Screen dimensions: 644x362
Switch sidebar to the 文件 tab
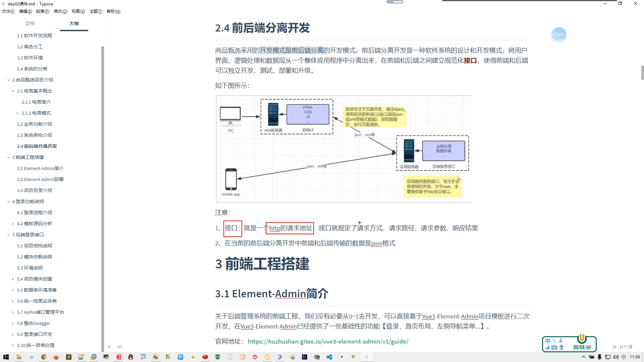(30, 23)
